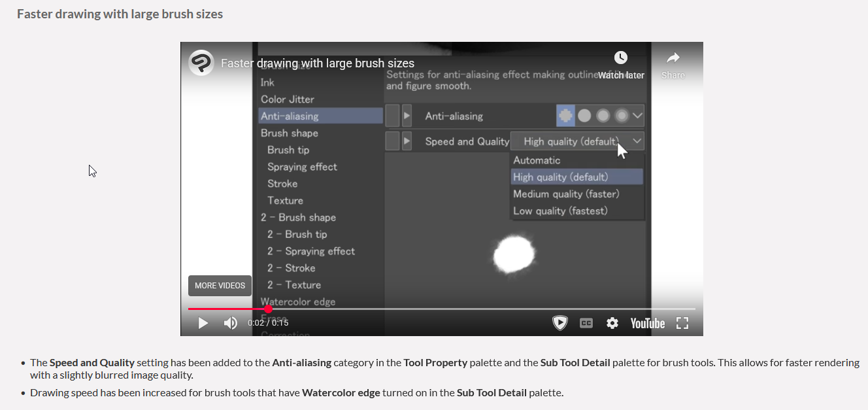Choose Low quality (fastest) option
The width and height of the screenshot is (868, 410).
pos(577,211)
